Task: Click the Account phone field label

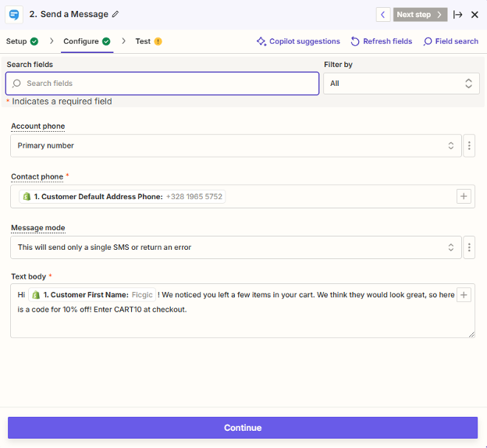Action: 38,126
